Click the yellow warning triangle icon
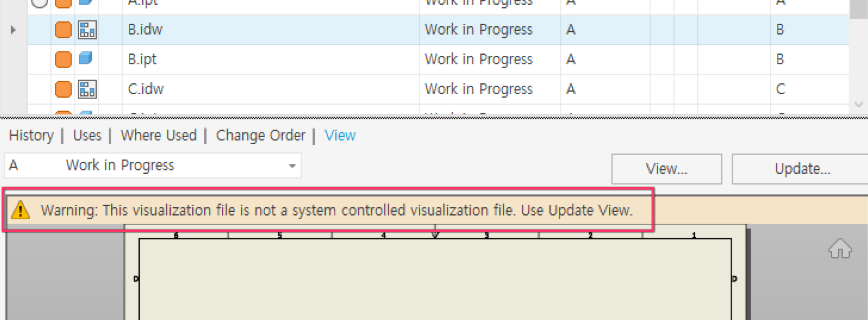The height and width of the screenshot is (320, 868). pyautogui.click(x=21, y=210)
